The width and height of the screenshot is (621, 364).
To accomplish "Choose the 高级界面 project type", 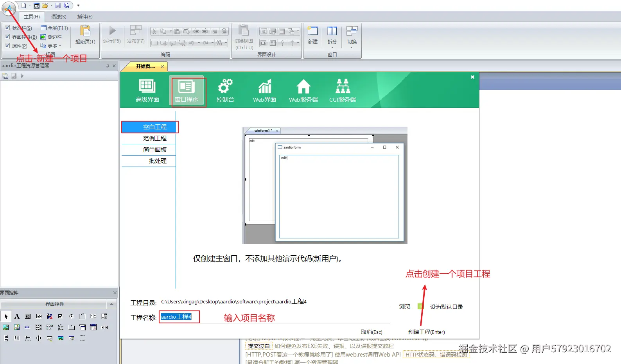I will point(147,91).
